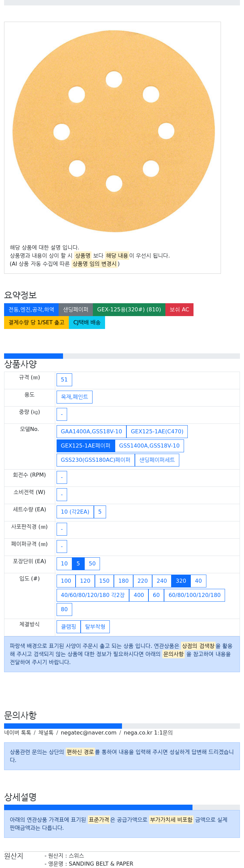This screenshot has width=244, height=868.
Task: Choose the 클램핑 fastening type
Action: pos(68,627)
